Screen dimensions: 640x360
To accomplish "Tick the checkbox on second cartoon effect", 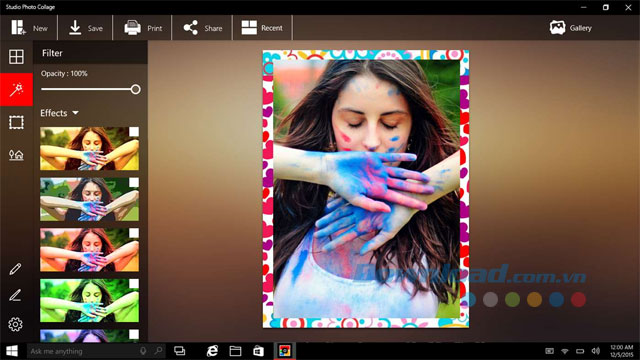I will click(x=134, y=182).
